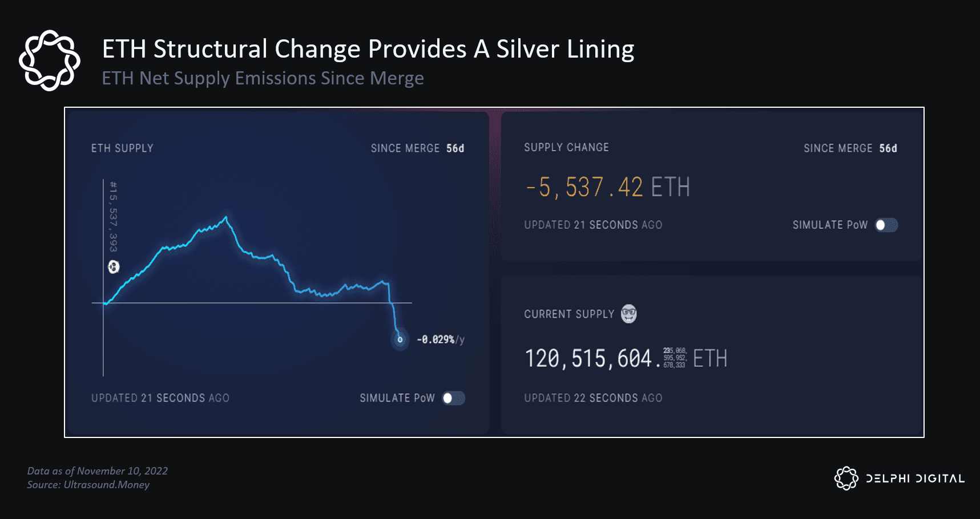
Task: Click the 'Updated 22 seconds ago' status text
Action: [593, 398]
